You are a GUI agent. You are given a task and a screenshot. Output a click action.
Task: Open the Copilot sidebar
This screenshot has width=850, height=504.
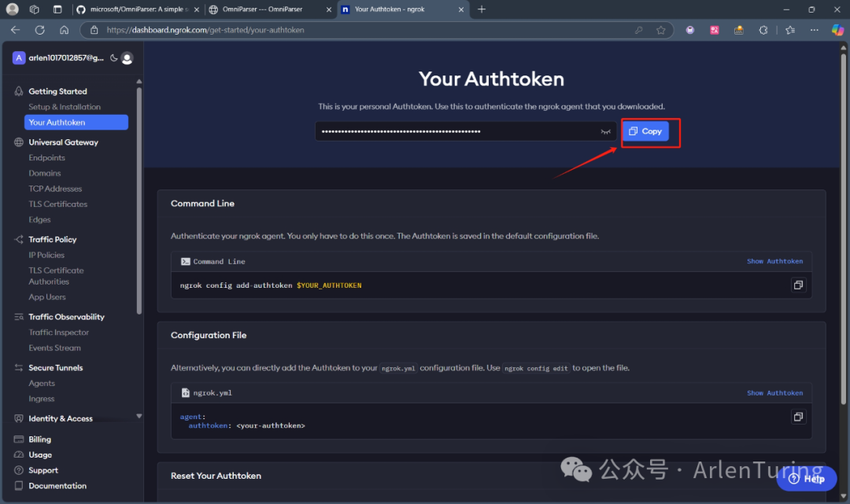pos(837,30)
